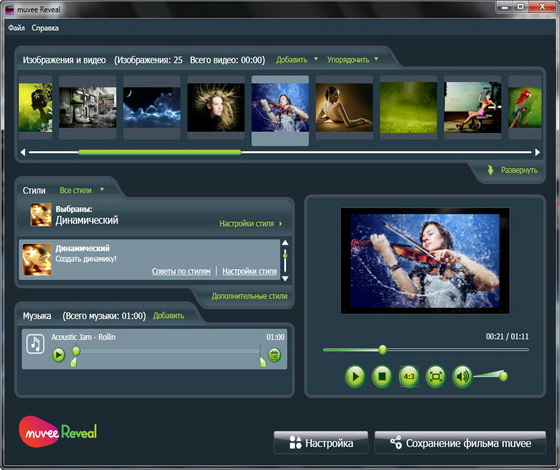The image size is (560, 470).
Task: Click the green thumbnail strip scrollbar
Action: click(x=160, y=152)
